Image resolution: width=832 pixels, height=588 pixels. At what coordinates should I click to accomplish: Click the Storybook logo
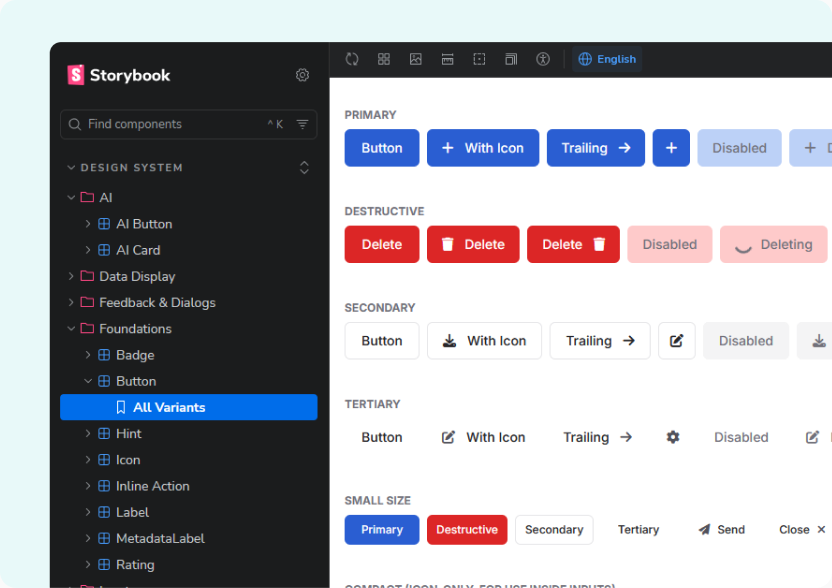click(x=119, y=75)
